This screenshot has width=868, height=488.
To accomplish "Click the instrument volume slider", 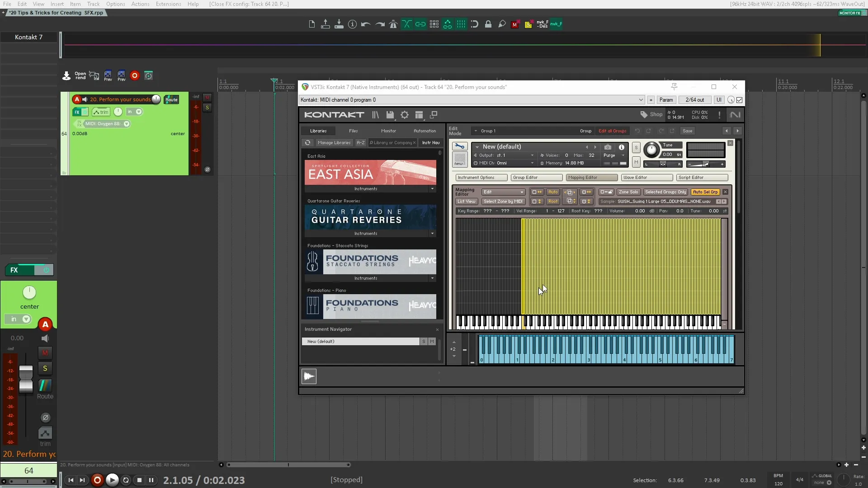I will [706, 164].
